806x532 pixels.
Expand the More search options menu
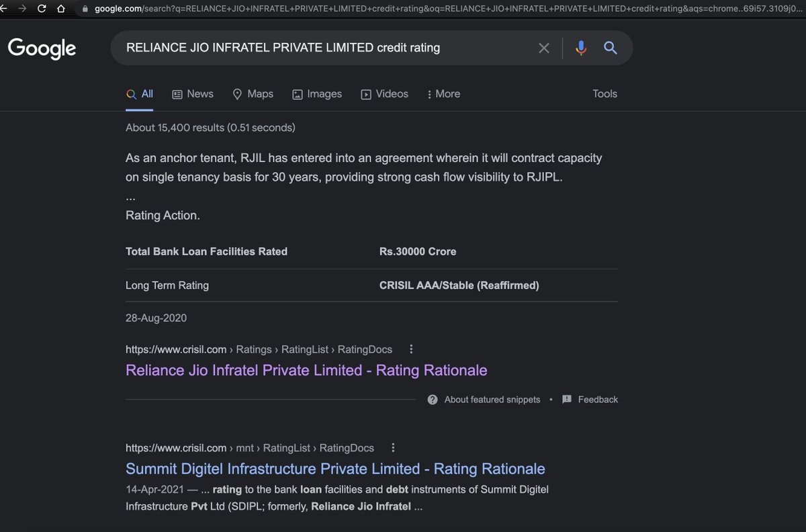[x=443, y=94]
